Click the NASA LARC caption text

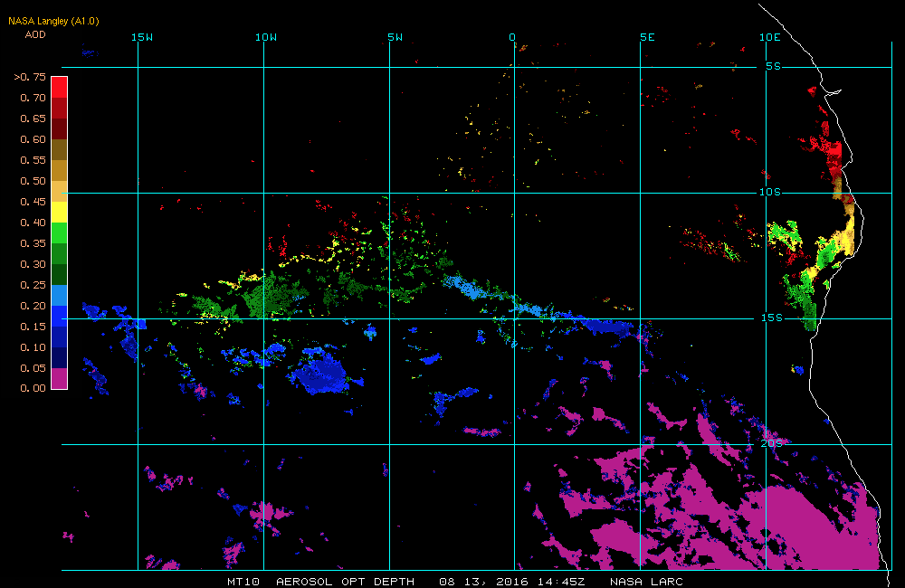(x=646, y=582)
